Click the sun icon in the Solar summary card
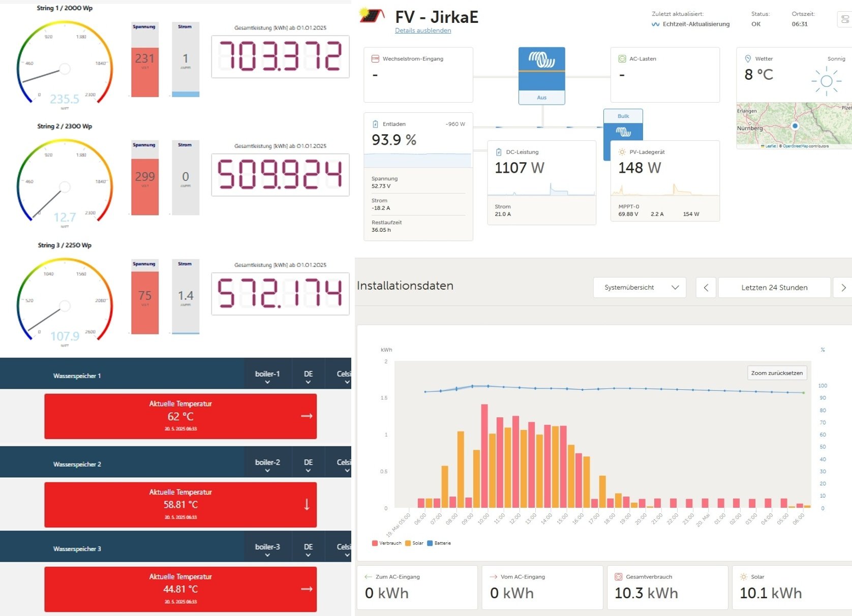This screenshot has height=616, width=852. 744,577
